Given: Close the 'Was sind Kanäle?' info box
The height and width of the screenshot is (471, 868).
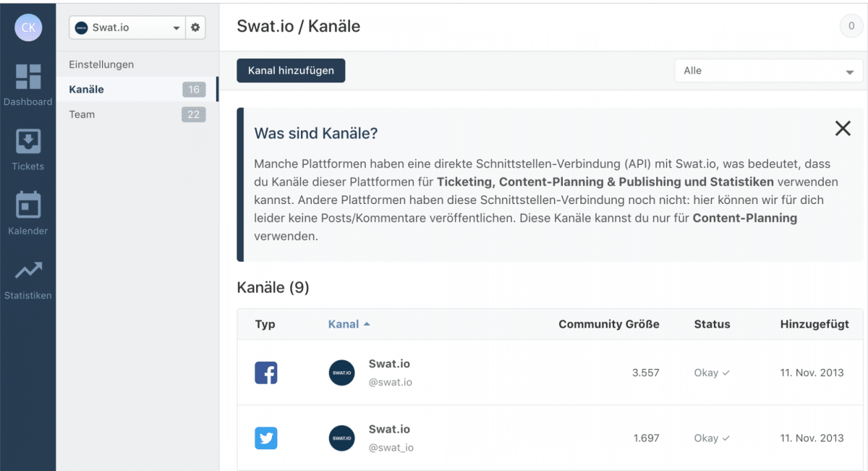Looking at the screenshot, I should pyautogui.click(x=843, y=129).
